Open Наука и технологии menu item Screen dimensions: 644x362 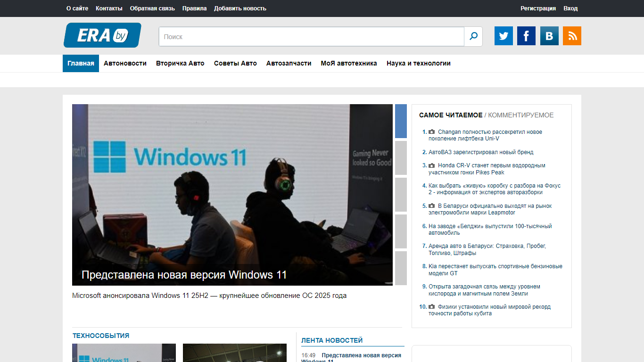(x=419, y=63)
